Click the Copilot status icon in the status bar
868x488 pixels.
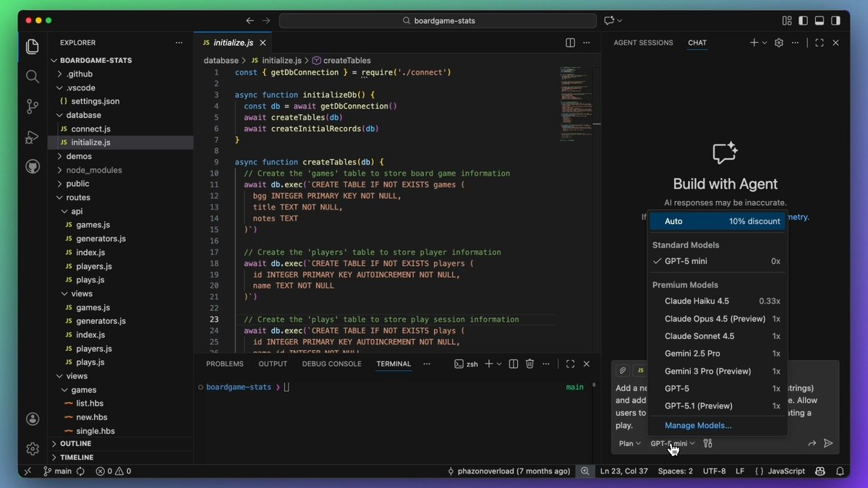[x=820, y=471]
